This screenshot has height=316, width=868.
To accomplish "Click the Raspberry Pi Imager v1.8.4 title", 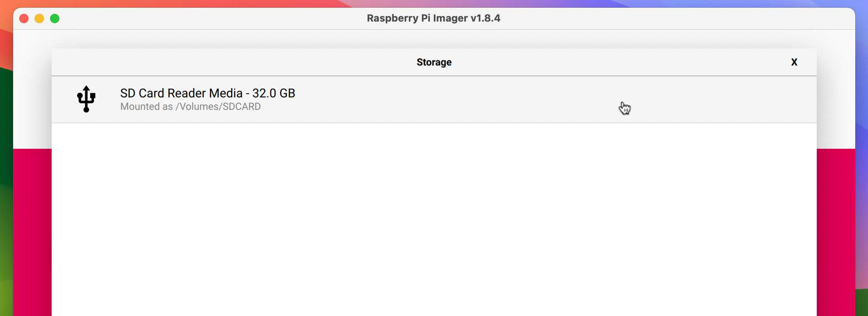I will pyautogui.click(x=433, y=18).
